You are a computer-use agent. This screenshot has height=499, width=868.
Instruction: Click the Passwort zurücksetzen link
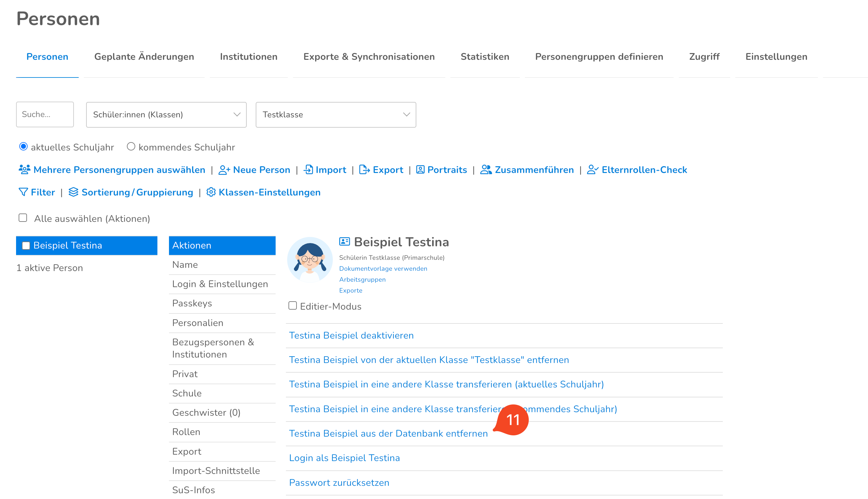point(339,483)
